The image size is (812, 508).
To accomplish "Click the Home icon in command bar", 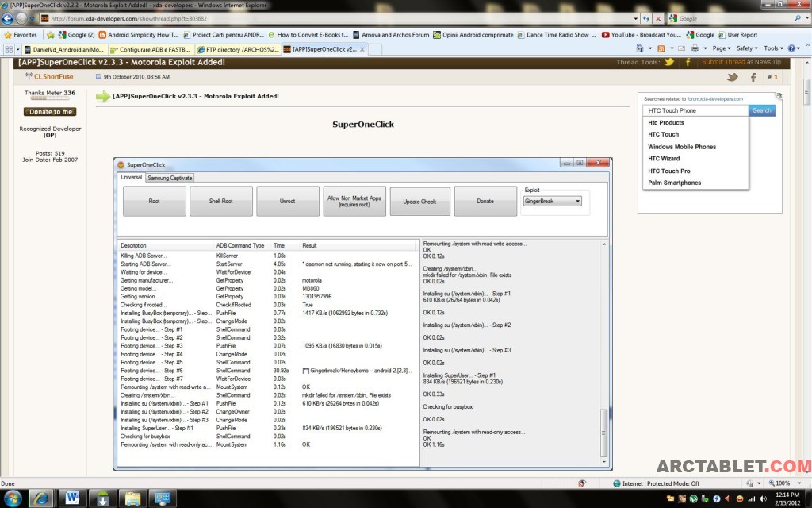I will point(640,48).
